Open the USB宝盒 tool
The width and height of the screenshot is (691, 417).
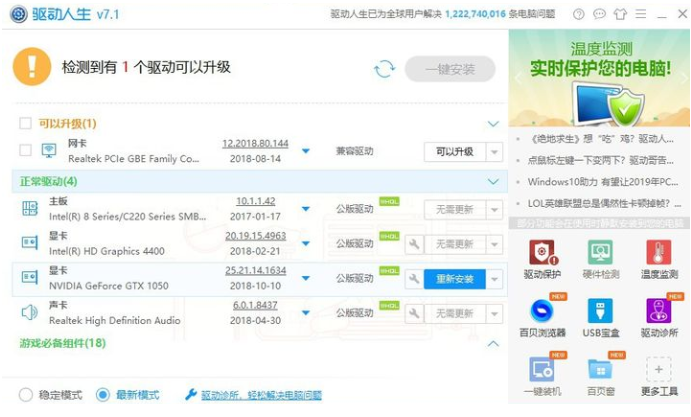click(x=600, y=316)
